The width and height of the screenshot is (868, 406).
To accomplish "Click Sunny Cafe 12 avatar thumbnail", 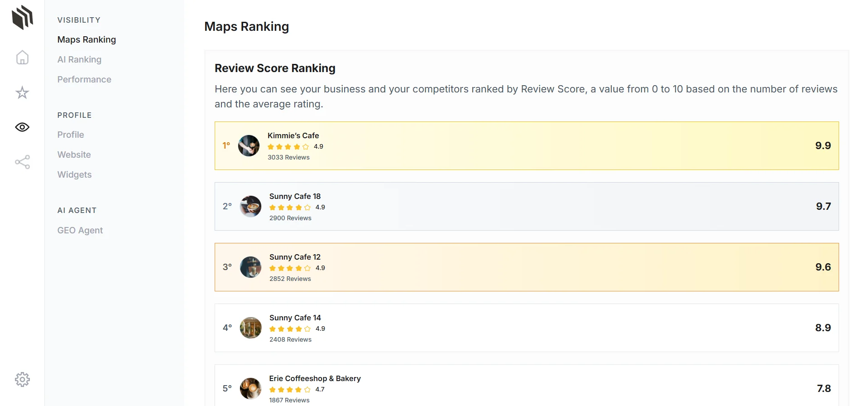I will point(250,267).
